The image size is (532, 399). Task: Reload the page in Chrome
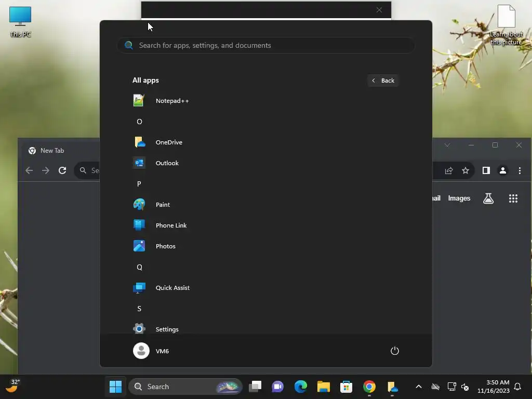[62, 170]
